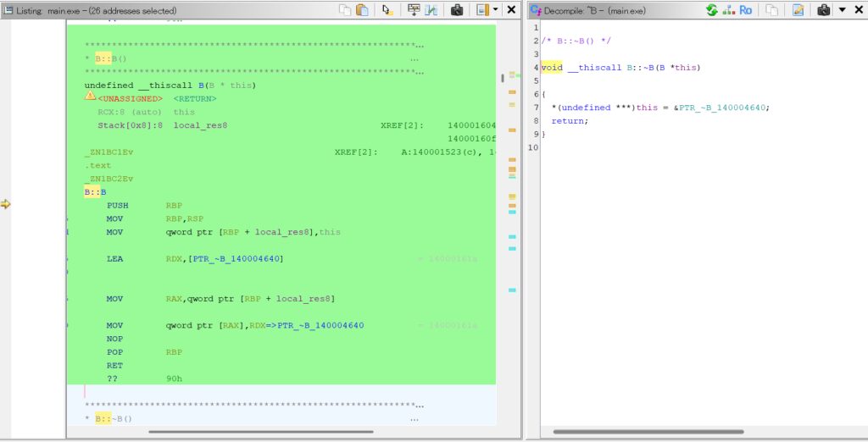Open Decompile panel dropdown menu arrow
Image resolution: width=868 pixels, height=442 pixels.
click(842, 9)
